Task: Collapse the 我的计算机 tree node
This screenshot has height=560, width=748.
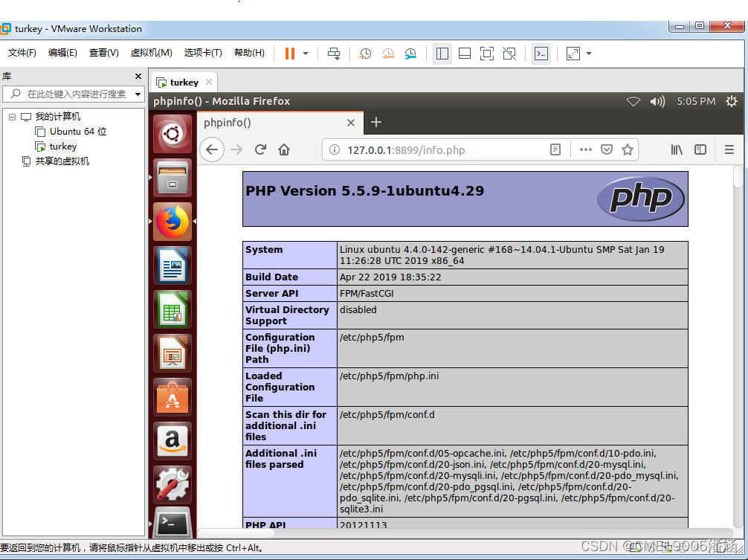Action: point(11,116)
